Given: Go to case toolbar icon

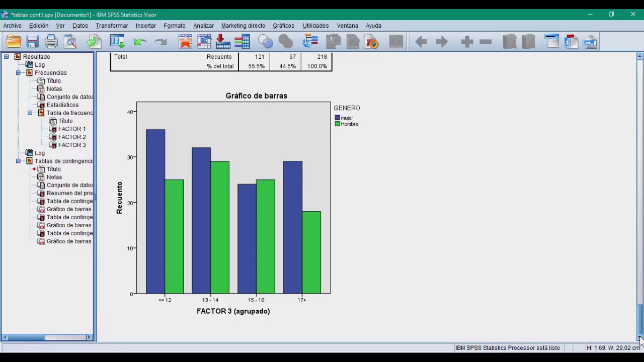Looking at the screenshot, I should 204,41.
